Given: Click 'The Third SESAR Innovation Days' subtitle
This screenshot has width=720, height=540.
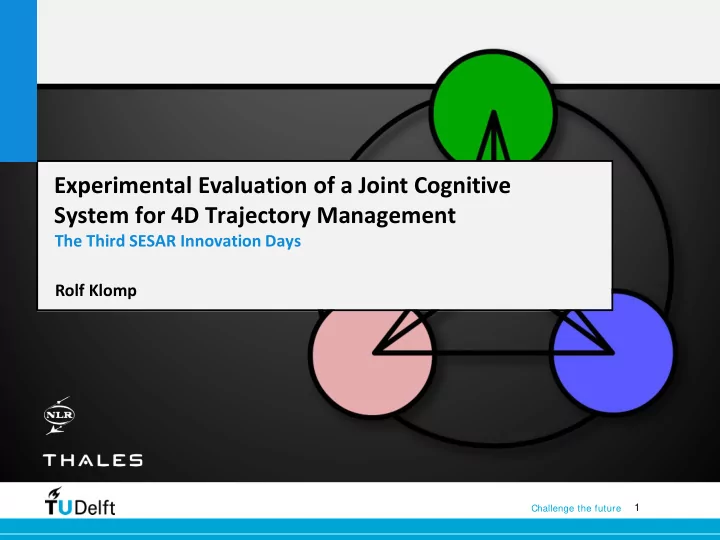Looking at the screenshot, I should 178,241.
